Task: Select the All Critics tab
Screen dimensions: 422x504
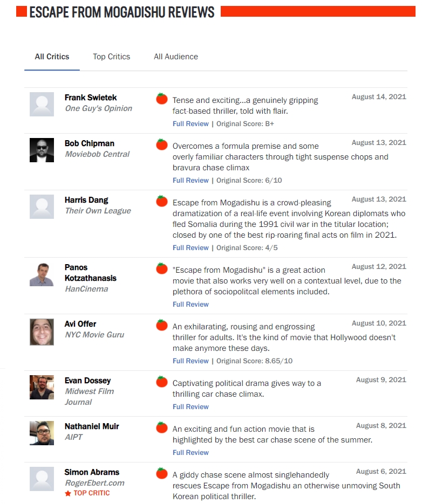Action: pyautogui.click(x=52, y=57)
